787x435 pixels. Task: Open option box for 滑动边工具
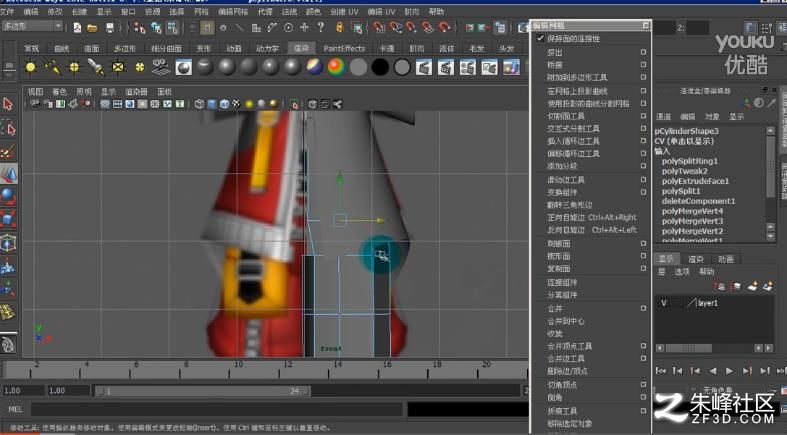coord(643,180)
